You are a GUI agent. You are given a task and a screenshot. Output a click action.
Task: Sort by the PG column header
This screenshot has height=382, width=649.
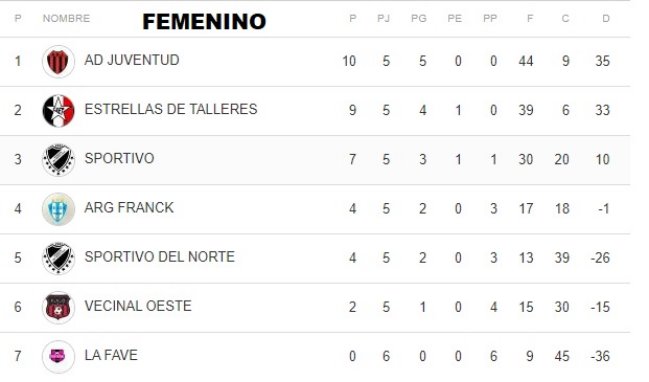[x=418, y=19]
